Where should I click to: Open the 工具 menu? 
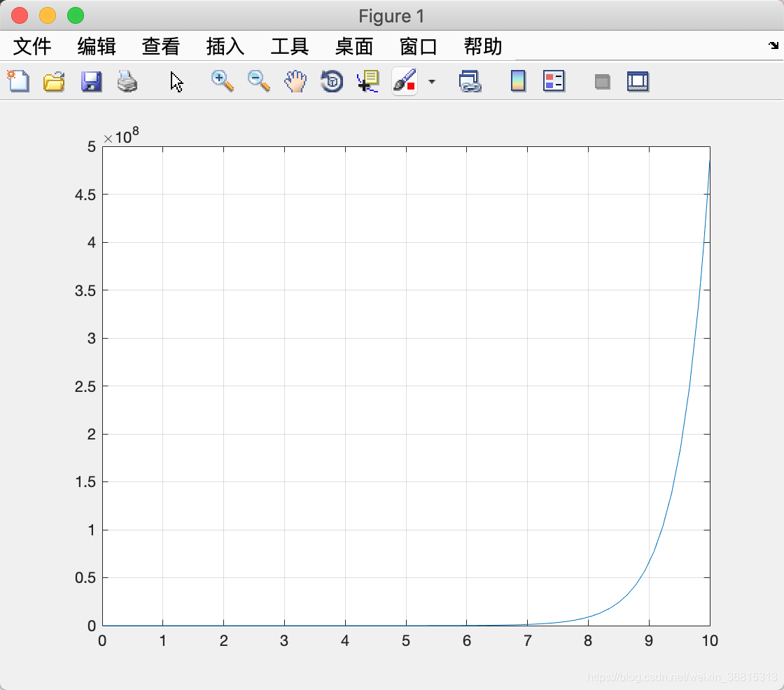290,46
